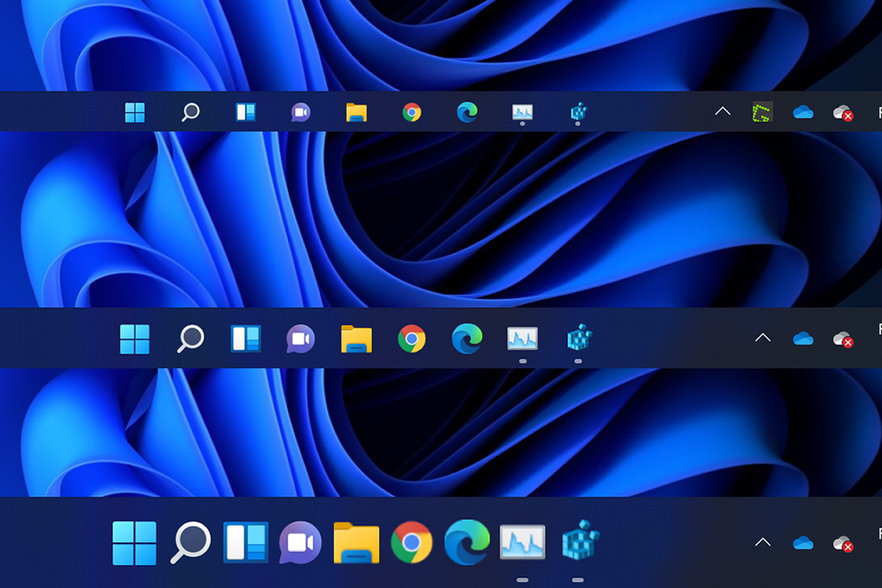Open Start menu on the smallest taskbar
882x588 pixels.
[x=135, y=112]
